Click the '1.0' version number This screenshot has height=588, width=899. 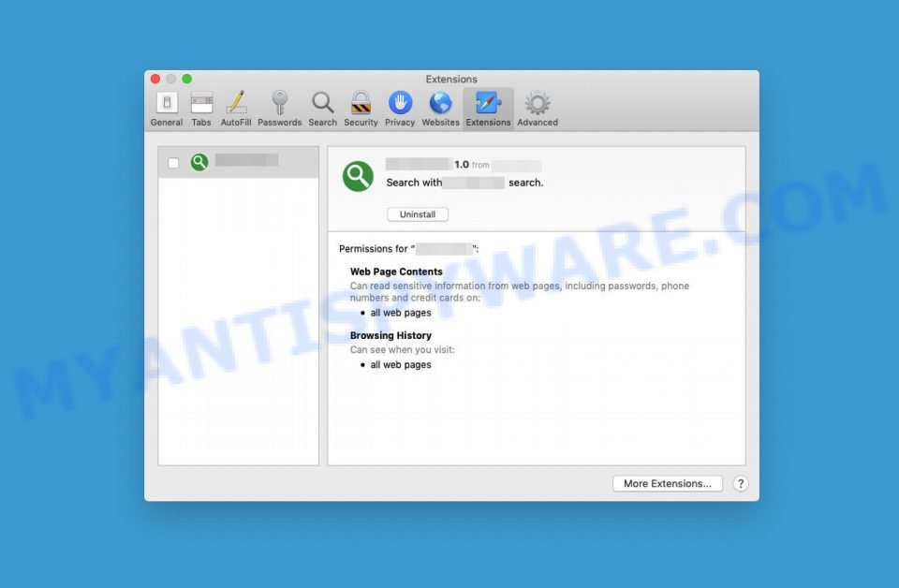point(462,165)
